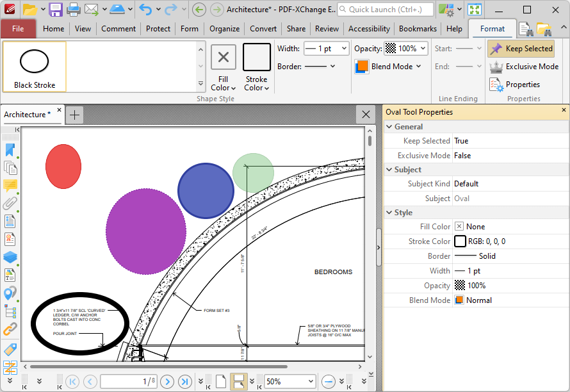Collapse the Subject section in properties
The height and width of the screenshot is (392, 570).
(x=389, y=170)
